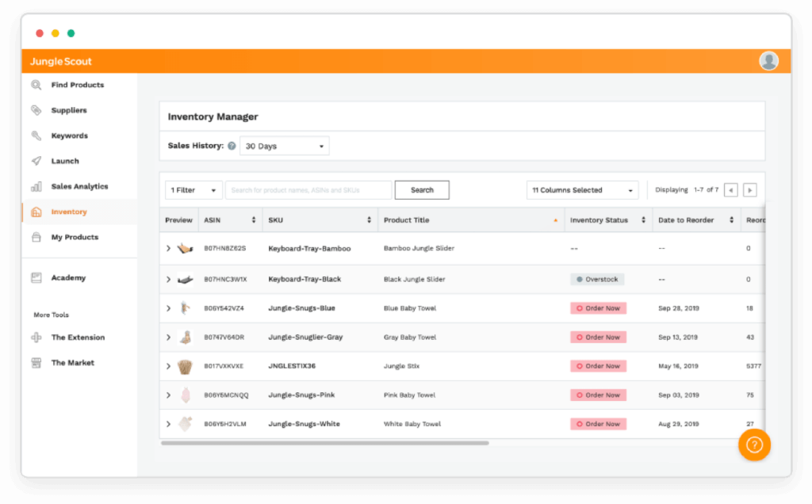Screen dimensions: 812x504
Task: Click the My Products box icon
Action: [36, 237]
